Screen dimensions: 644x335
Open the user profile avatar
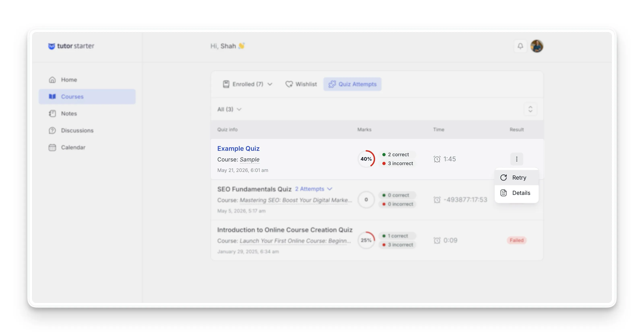537,46
